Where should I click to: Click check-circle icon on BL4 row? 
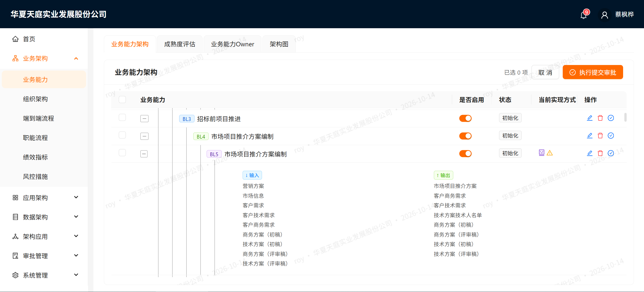[611, 136]
